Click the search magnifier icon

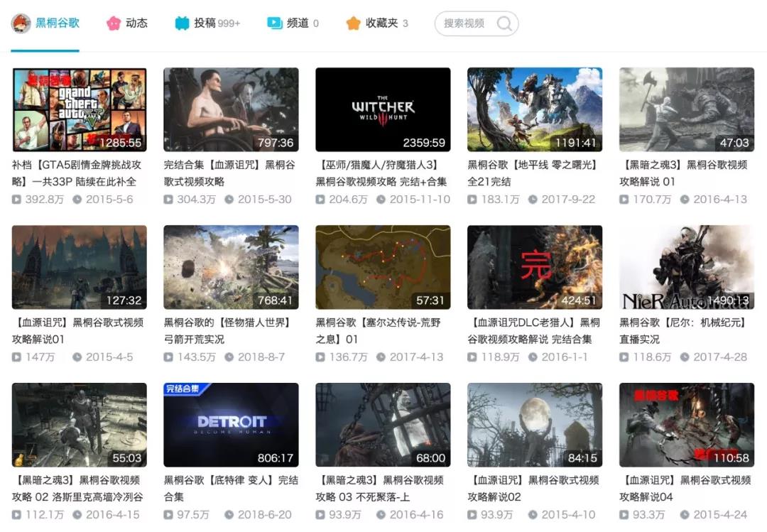coord(504,23)
